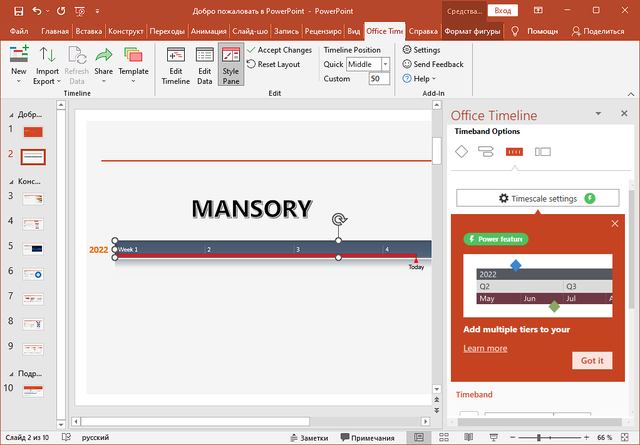Open Edit Data from the ribbon
640x445 pixels.
204,65
